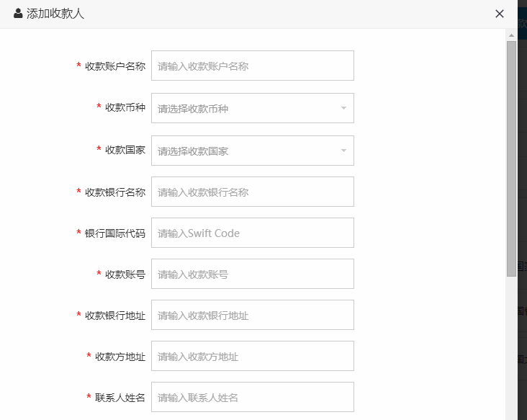Click the 收款方地址 input box
The width and height of the screenshot is (527, 420).
252,356
